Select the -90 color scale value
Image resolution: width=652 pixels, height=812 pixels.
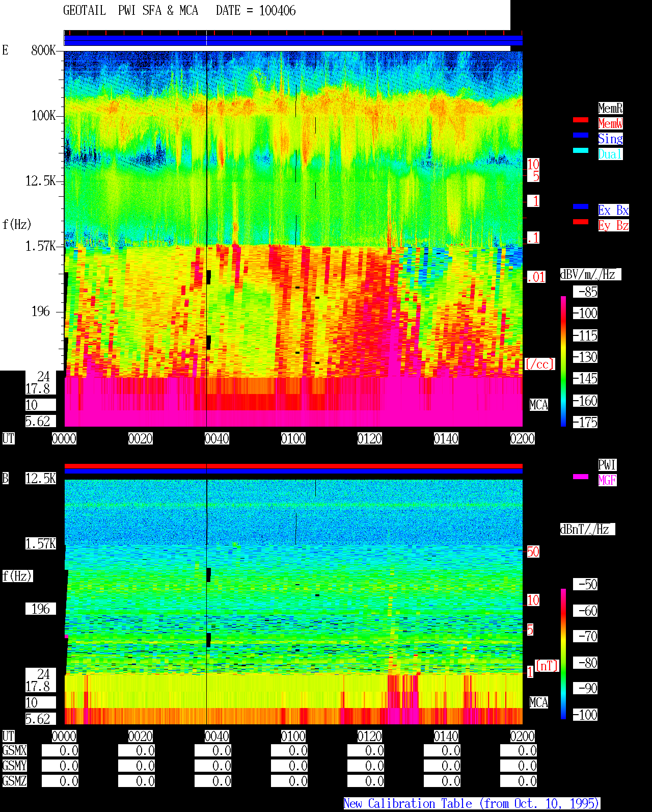pos(586,688)
